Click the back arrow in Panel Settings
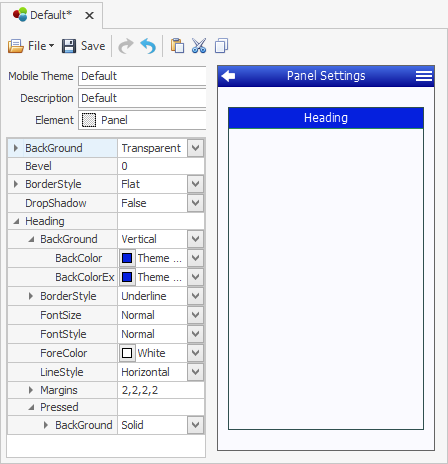The height and width of the screenshot is (464, 448). (228, 76)
